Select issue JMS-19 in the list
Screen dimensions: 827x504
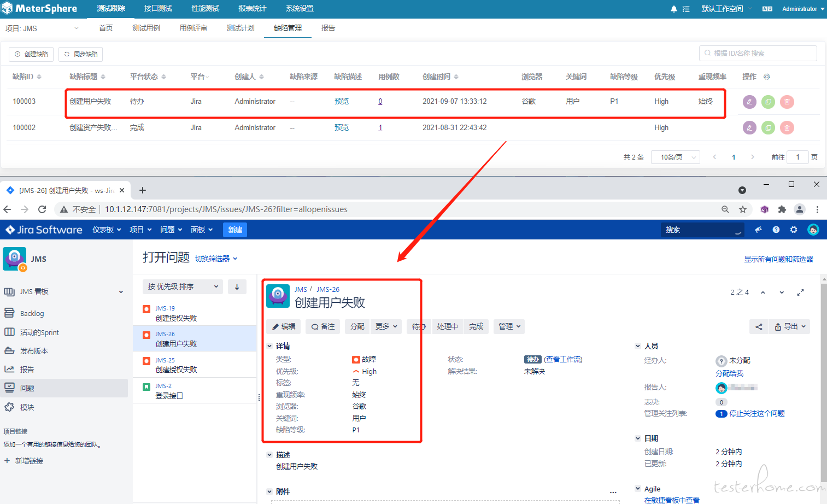point(195,313)
